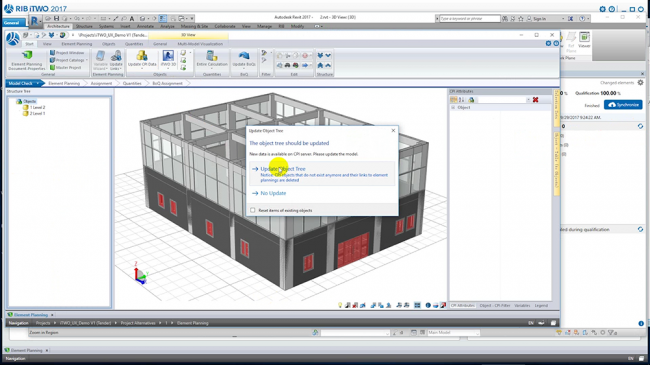Click the RIB iTWO round logo button
The width and height of the screenshot is (650, 365).
[13, 39]
